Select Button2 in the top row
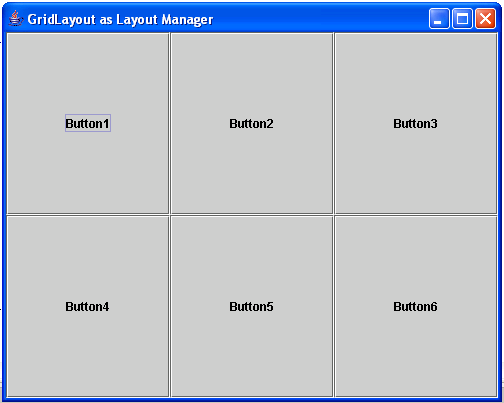The width and height of the screenshot is (504, 403). pyautogui.click(x=252, y=123)
